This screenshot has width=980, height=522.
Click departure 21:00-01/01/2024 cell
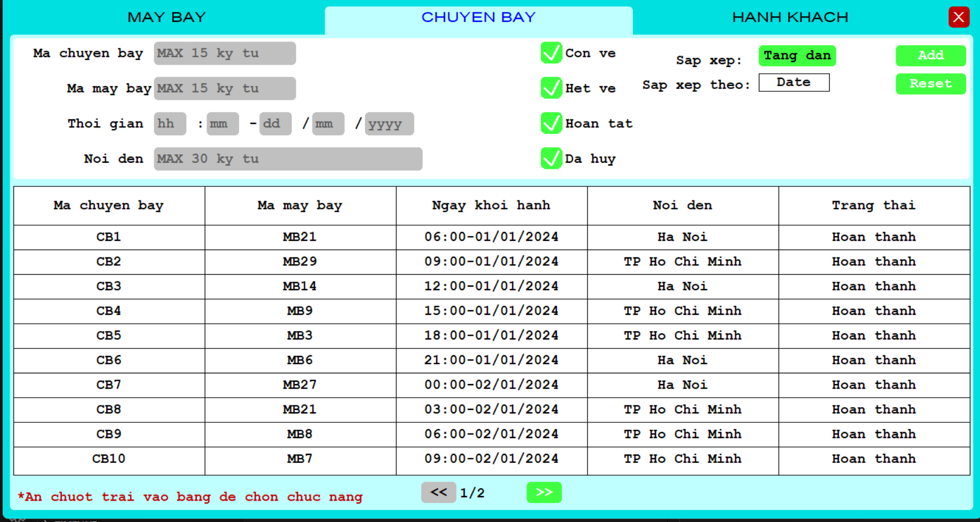point(492,360)
